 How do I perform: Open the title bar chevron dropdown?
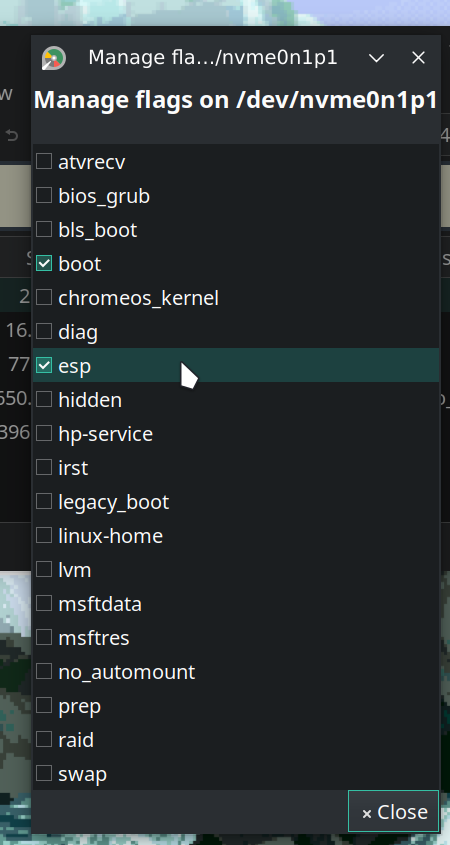[x=376, y=58]
